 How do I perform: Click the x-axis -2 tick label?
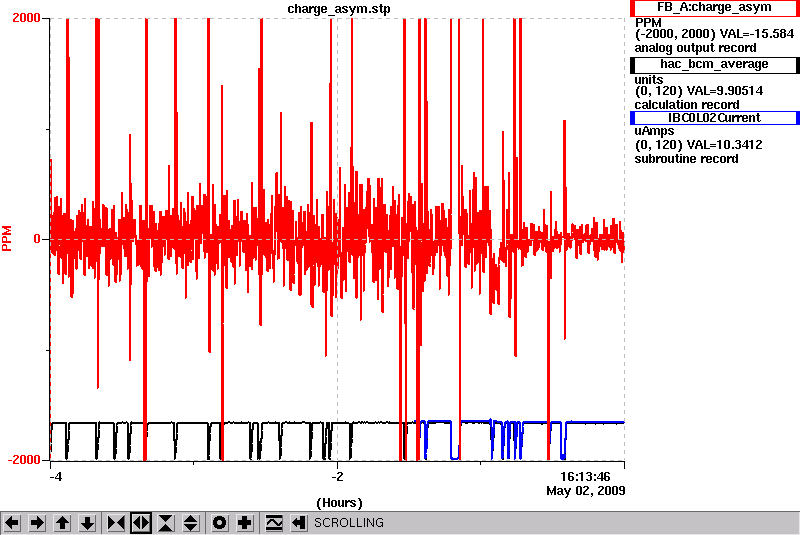coord(337,477)
